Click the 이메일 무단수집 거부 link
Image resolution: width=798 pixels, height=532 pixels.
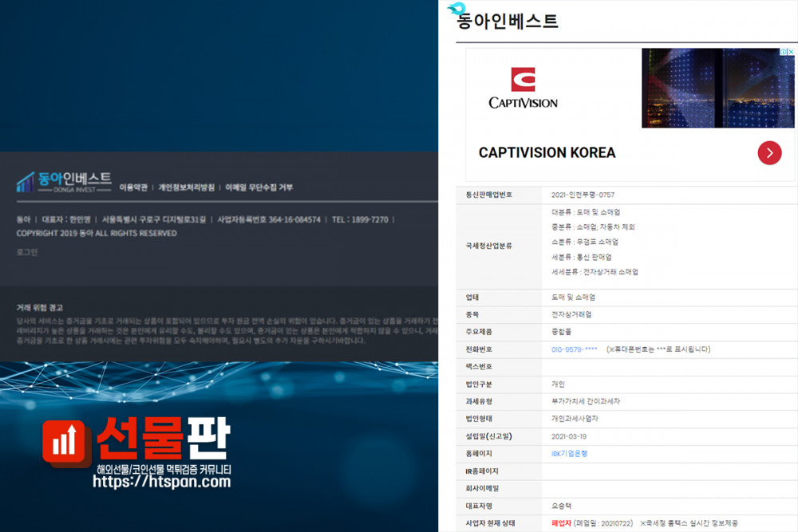pos(259,187)
